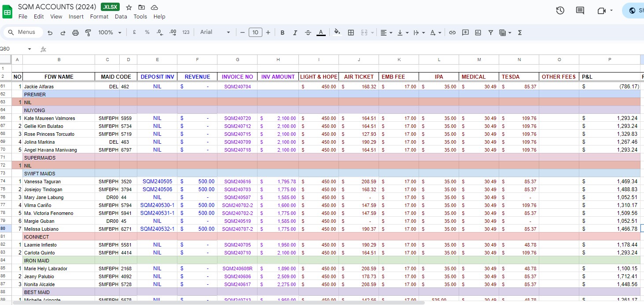Open the Arial font dropdown

(215, 32)
